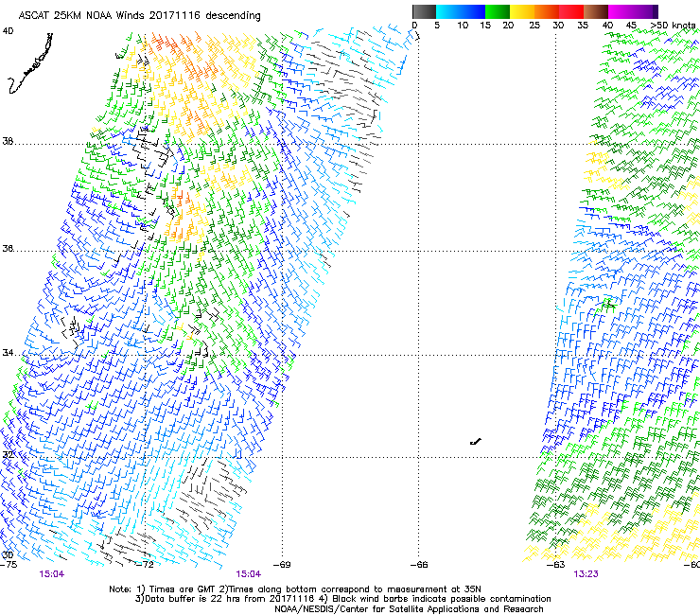This screenshot has height=615, width=700.
Task: Pick the yellow 20-25 knots legend swatch
Action: (x=522, y=11)
